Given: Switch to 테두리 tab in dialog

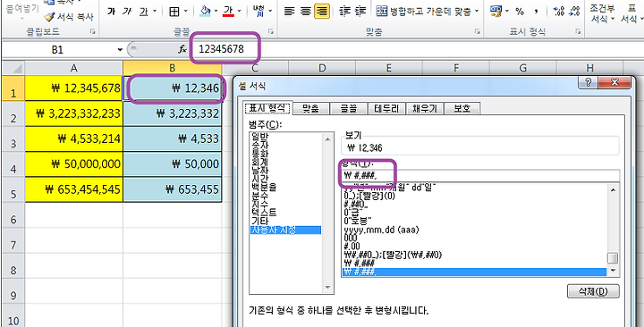Looking at the screenshot, I should [386, 108].
